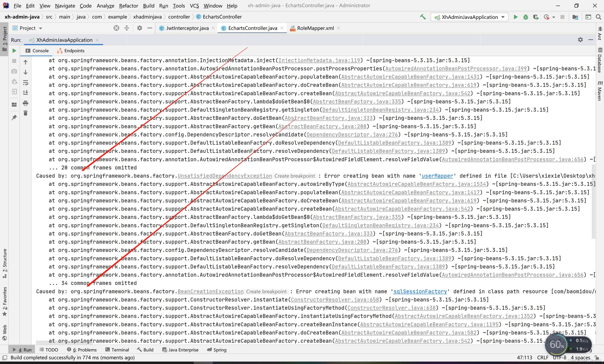Open Project panel settings gear
604x364 pixels.
139,28
